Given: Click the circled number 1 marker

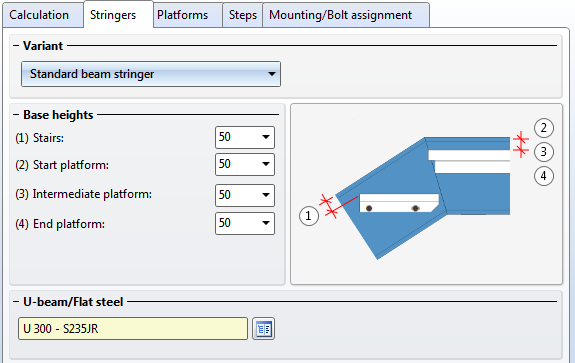Looking at the screenshot, I should [x=308, y=216].
